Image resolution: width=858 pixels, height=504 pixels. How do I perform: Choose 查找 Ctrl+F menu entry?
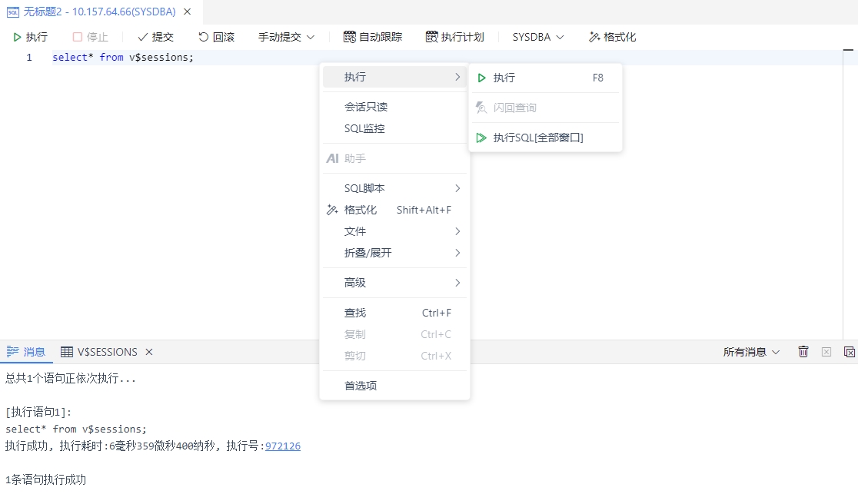tap(394, 313)
